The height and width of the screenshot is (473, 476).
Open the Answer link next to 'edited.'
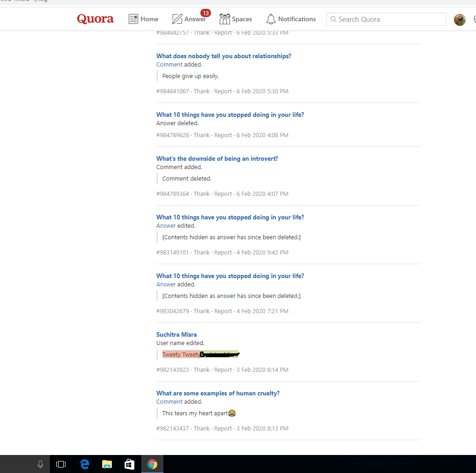coord(166,225)
